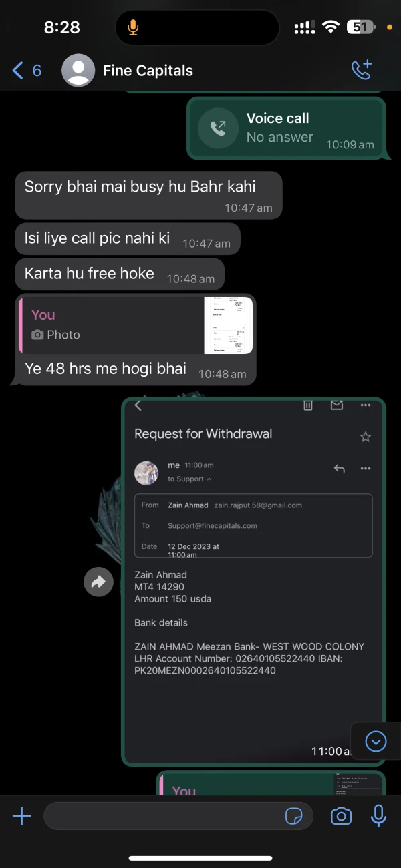Screen dimensions: 401x868
Task: Expand the 'to Support' recipient chevron
Action: coord(209,479)
